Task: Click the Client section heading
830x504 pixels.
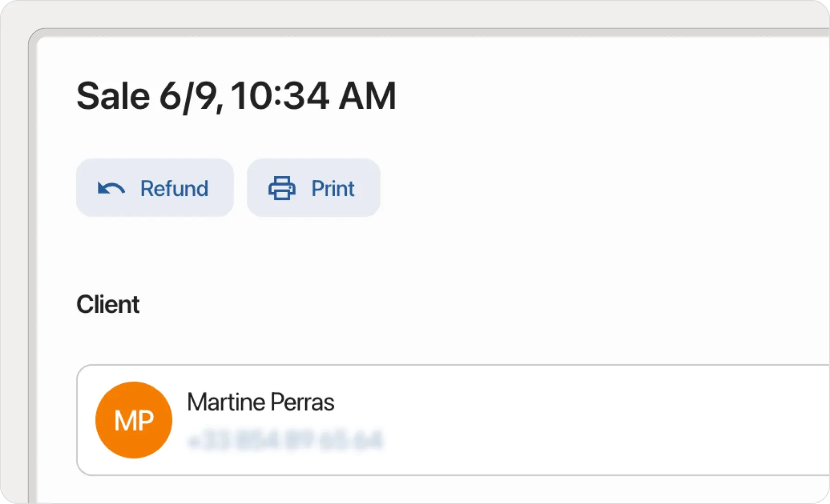Action: coord(108,305)
